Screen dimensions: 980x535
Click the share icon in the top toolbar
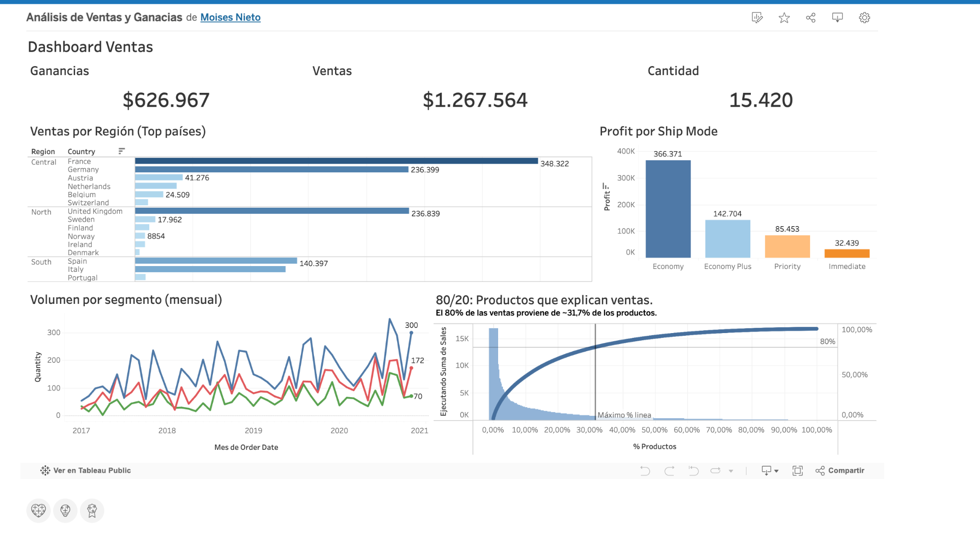click(811, 17)
